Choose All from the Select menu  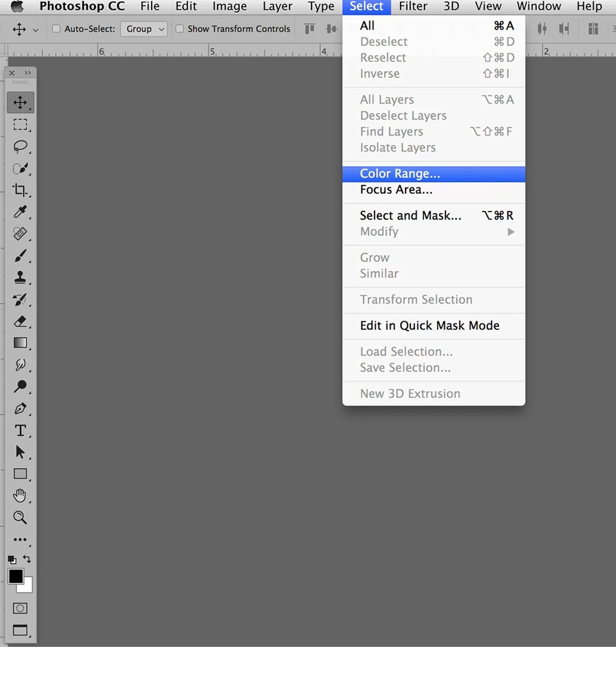tap(433, 26)
